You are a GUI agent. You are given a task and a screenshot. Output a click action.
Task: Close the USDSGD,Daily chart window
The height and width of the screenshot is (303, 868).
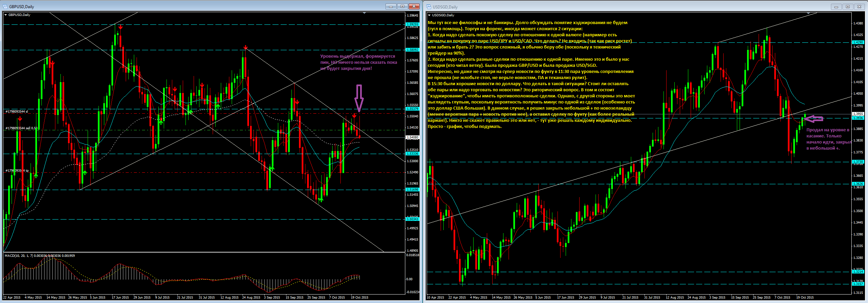pyautogui.click(x=859, y=7)
